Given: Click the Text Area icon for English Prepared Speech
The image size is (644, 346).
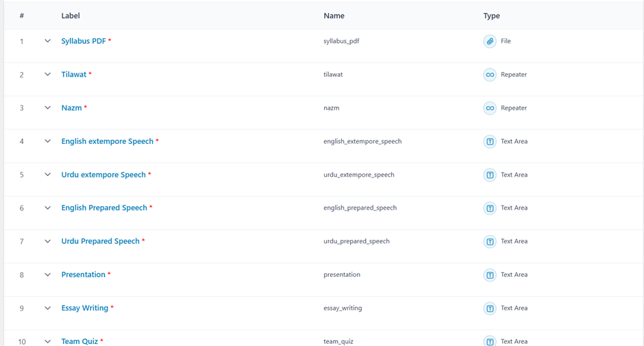Looking at the screenshot, I should (x=489, y=208).
